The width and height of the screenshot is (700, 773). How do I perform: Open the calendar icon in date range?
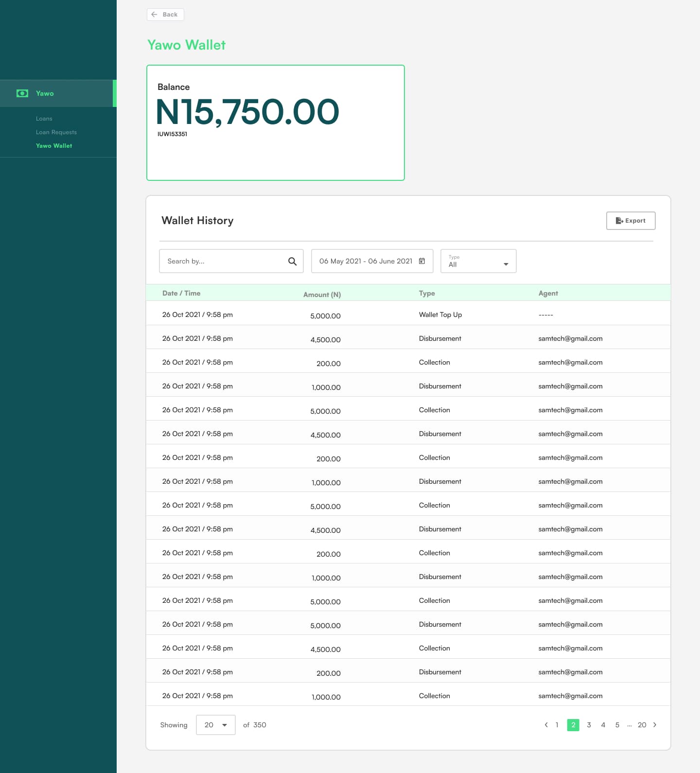[422, 261]
